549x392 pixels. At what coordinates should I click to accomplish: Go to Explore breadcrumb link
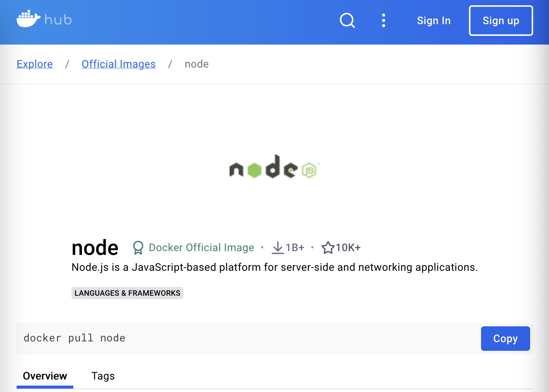pos(35,64)
